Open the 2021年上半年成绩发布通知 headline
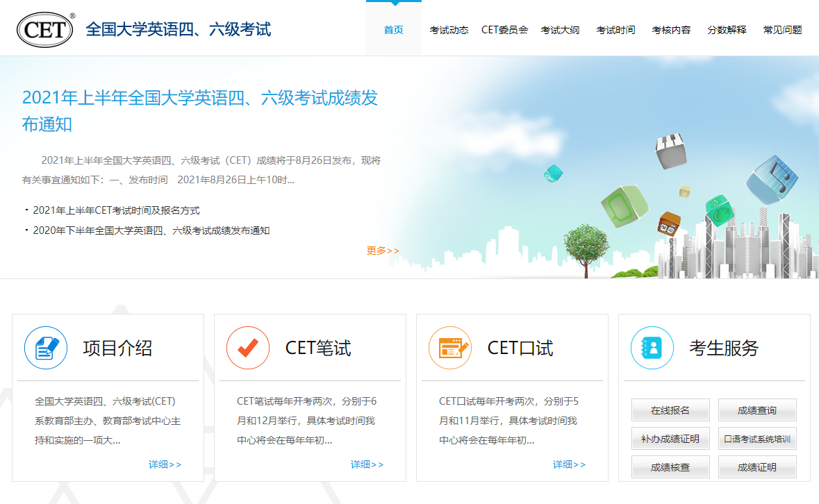This screenshot has height=504, width=819. [x=200, y=110]
